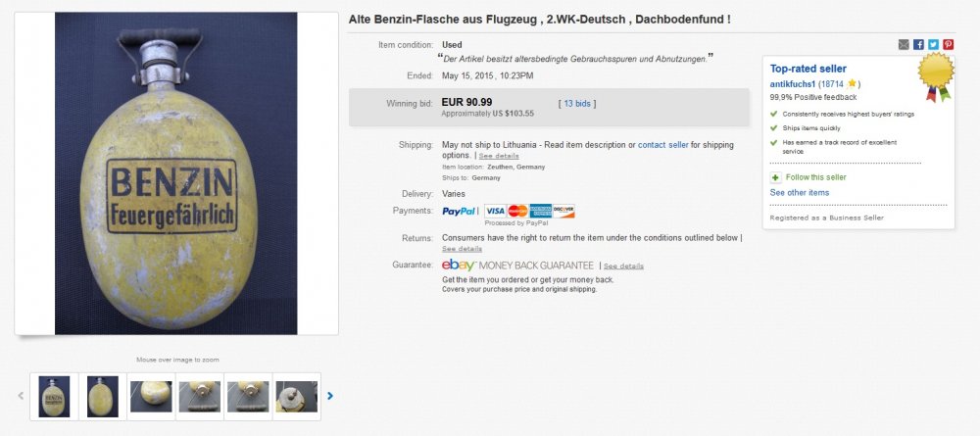The width and height of the screenshot is (980, 436).
Task: Share listing on Twitter
Action: [x=933, y=44]
